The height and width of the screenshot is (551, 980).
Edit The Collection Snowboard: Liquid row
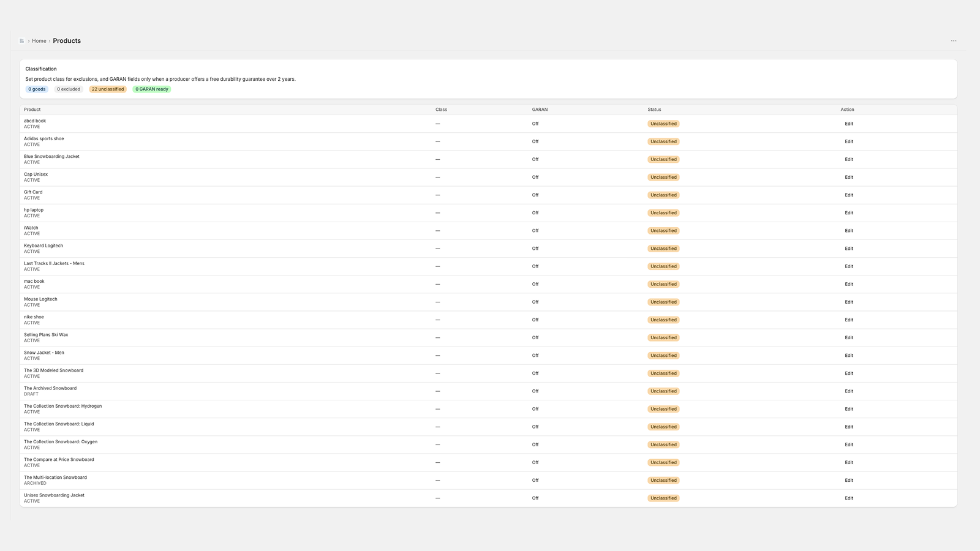(x=849, y=427)
